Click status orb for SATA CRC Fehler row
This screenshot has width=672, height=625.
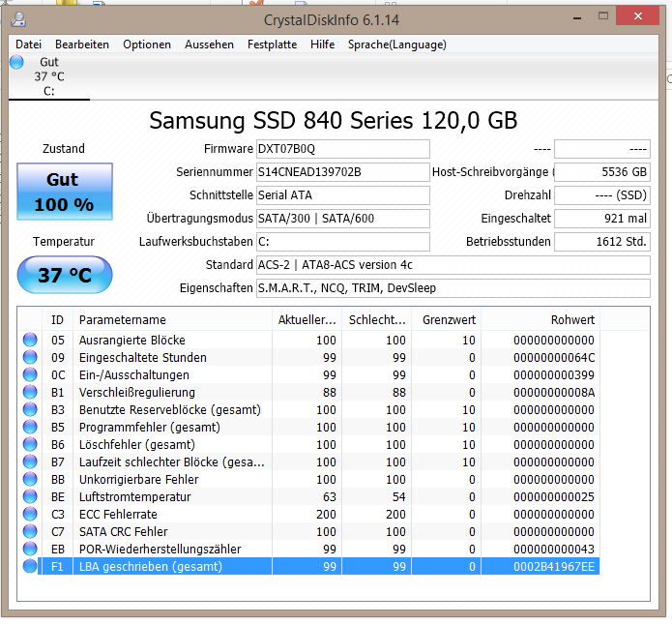pyautogui.click(x=30, y=531)
